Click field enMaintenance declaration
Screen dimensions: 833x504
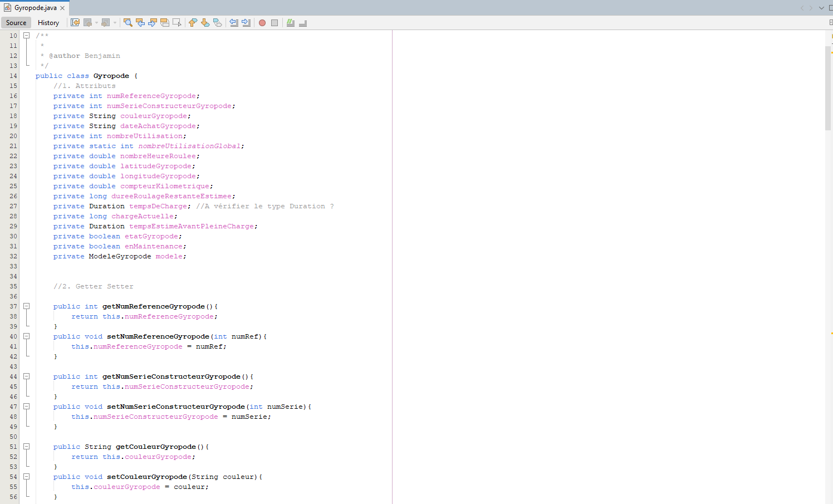(x=154, y=246)
